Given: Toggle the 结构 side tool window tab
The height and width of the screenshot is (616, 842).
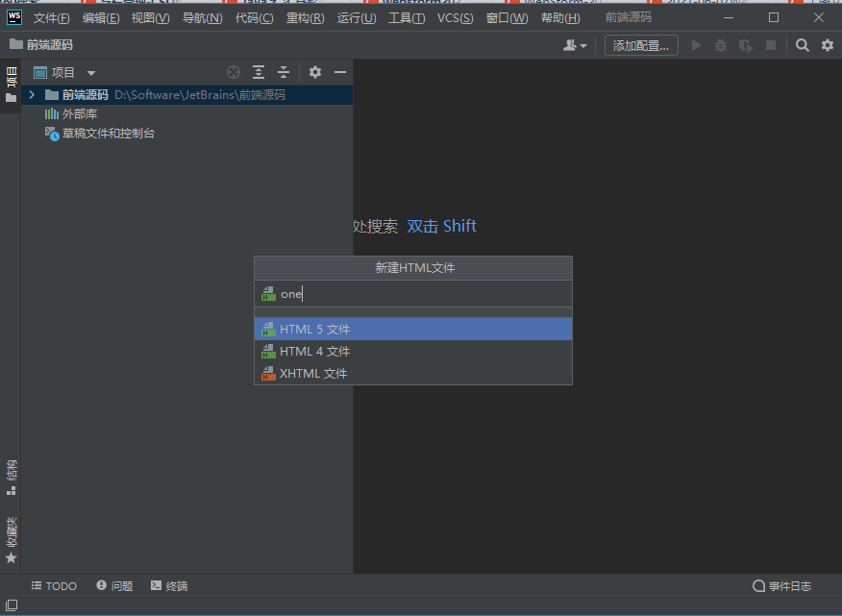Looking at the screenshot, I should [11, 477].
